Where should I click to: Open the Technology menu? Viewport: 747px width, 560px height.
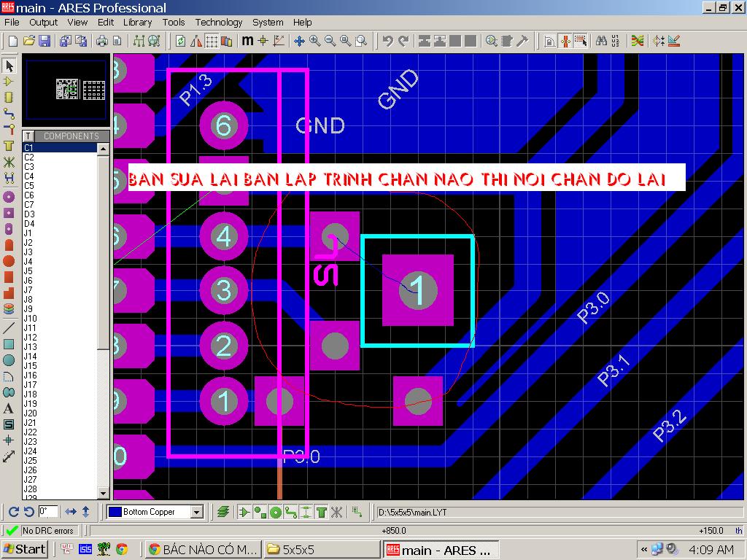coord(219,23)
